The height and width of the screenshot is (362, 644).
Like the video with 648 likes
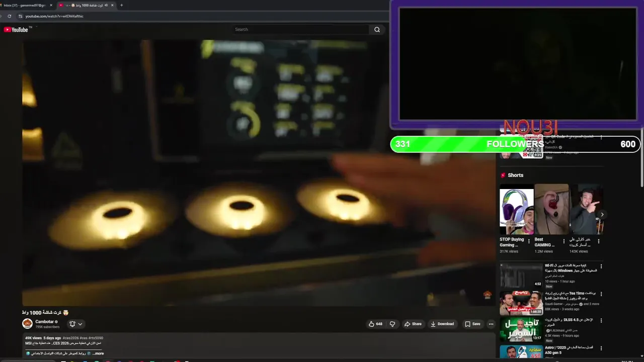(x=375, y=324)
